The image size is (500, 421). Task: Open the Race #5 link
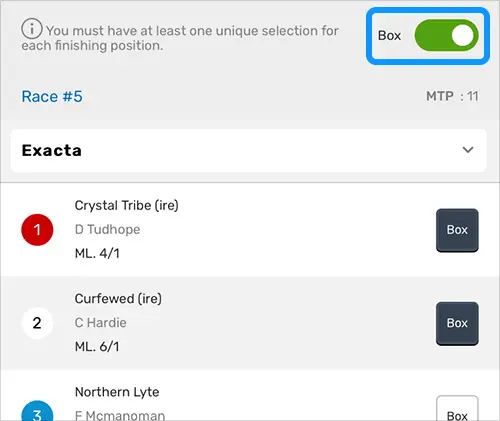52,97
